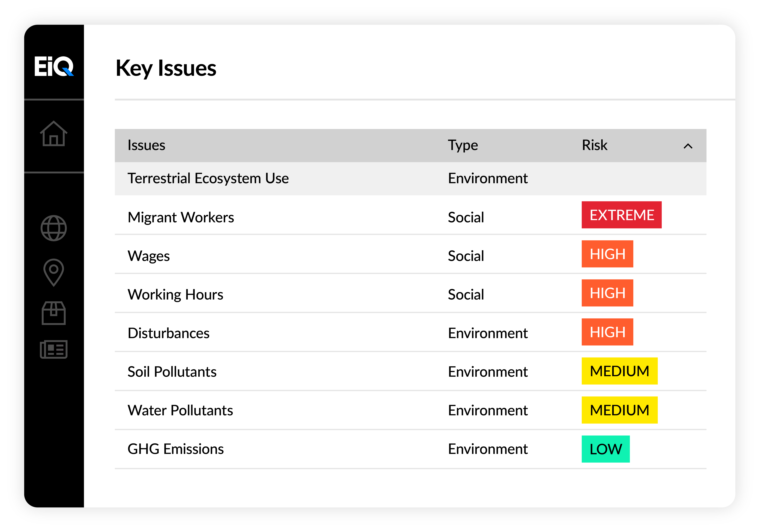This screenshot has width=760, height=532.
Task: Toggle the Risk column sort chevron
Action: [x=688, y=146]
